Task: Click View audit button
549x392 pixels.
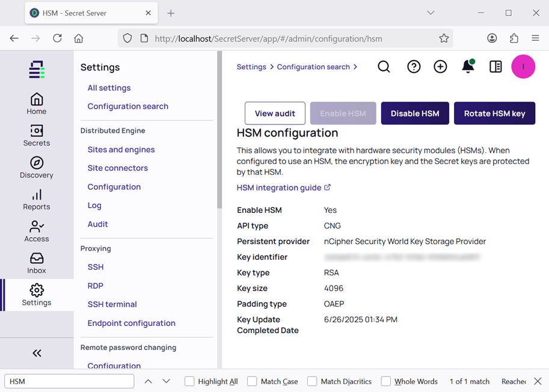Action: click(275, 113)
